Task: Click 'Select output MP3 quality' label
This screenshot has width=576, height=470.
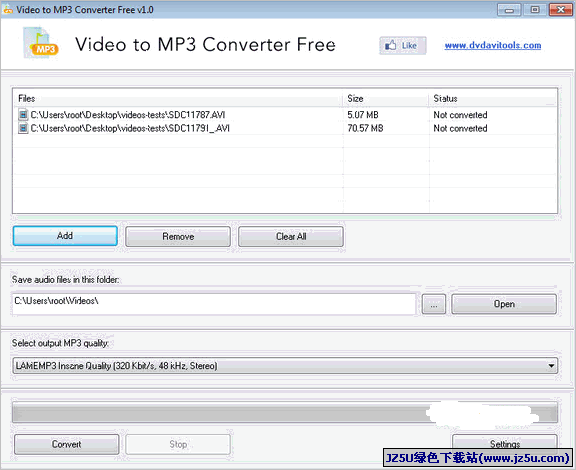Action: pos(61,343)
